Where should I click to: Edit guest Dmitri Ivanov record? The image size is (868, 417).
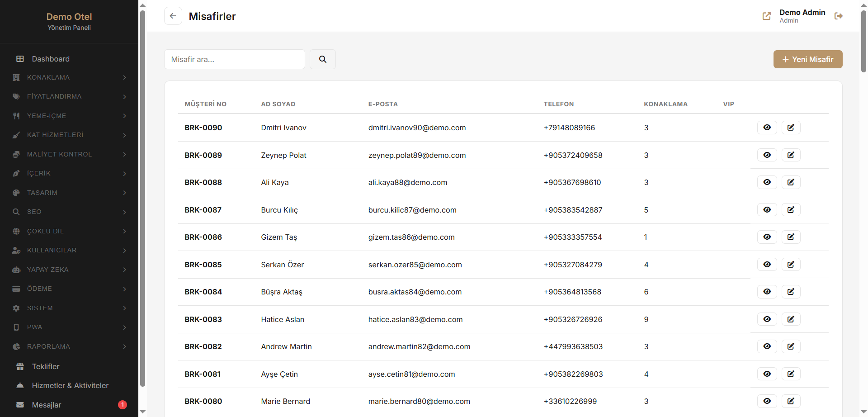pyautogui.click(x=791, y=128)
